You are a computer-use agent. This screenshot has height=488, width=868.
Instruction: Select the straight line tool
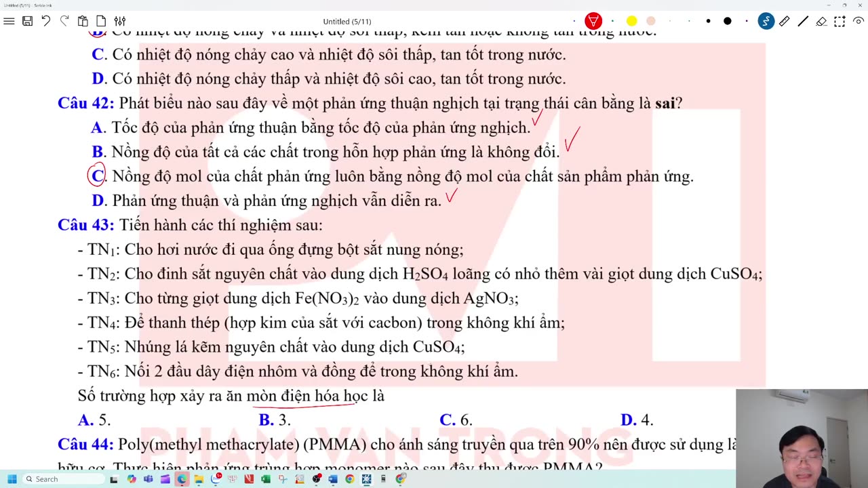click(803, 21)
